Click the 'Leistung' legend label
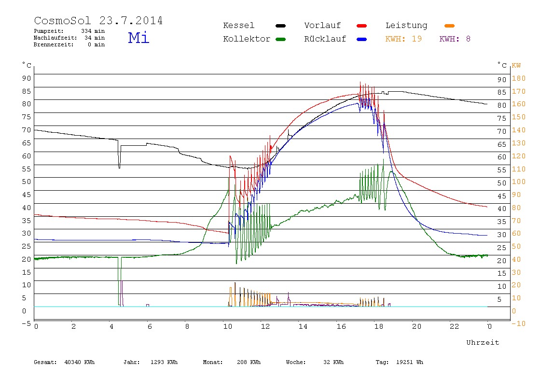Viewport: 554px width, 392px height. click(406, 26)
